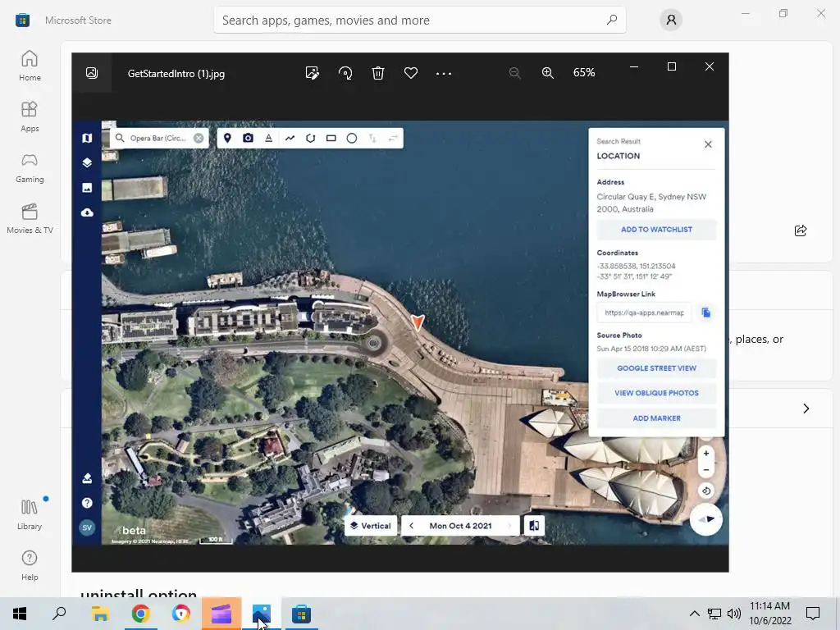Open the Store user account icon
The width and height of the screenshot is (840, 630).
coord(671,21)
